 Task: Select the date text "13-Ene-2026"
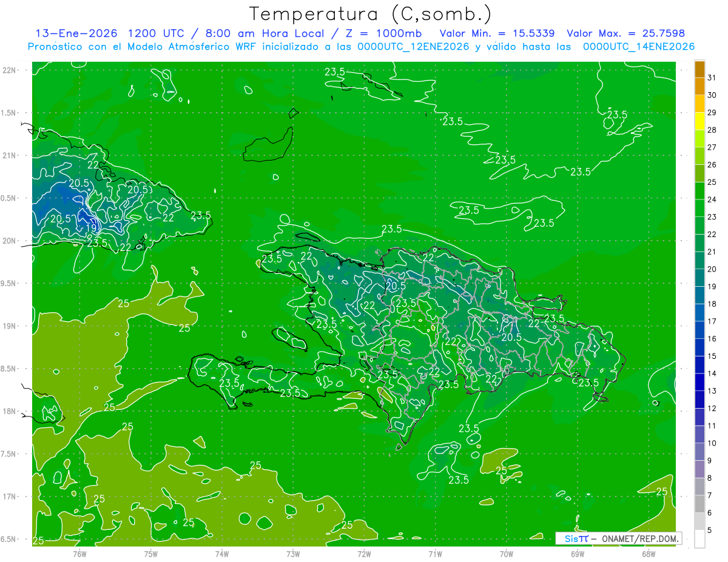[76, 33]
